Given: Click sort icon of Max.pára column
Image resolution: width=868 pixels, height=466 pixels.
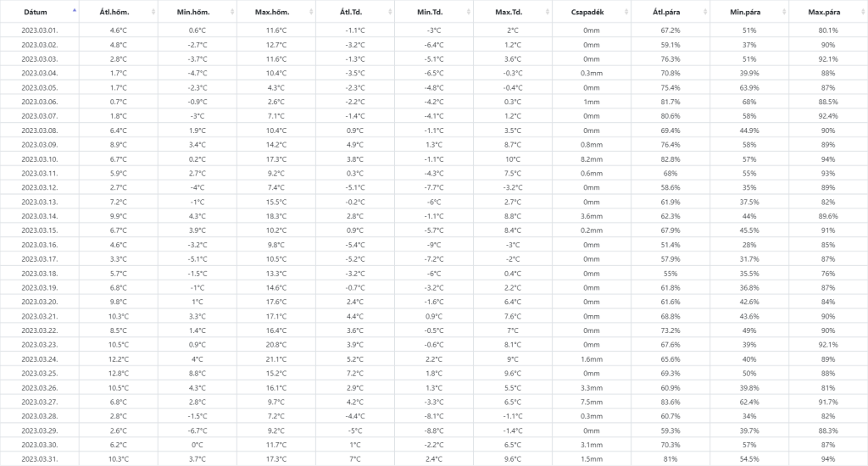Looking at the screenshot, I should coord(863,12).
